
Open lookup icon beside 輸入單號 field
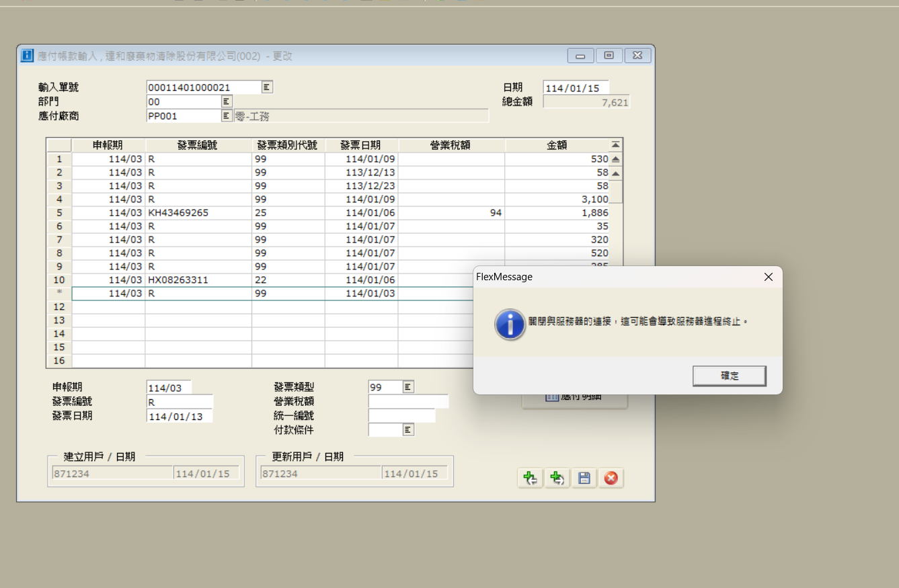[x=267, y=87]
